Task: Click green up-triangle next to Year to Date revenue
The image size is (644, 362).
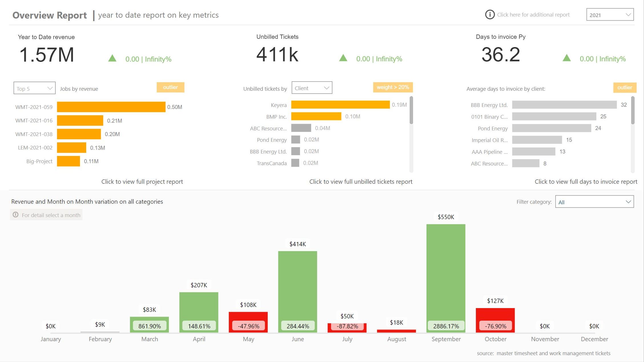Action: tap(112, 58)
